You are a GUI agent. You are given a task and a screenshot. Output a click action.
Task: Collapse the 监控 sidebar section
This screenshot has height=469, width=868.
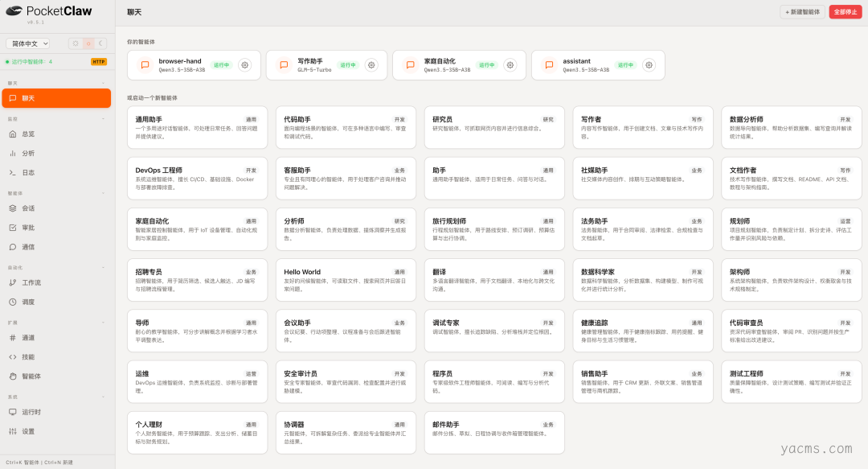(103, 118)
